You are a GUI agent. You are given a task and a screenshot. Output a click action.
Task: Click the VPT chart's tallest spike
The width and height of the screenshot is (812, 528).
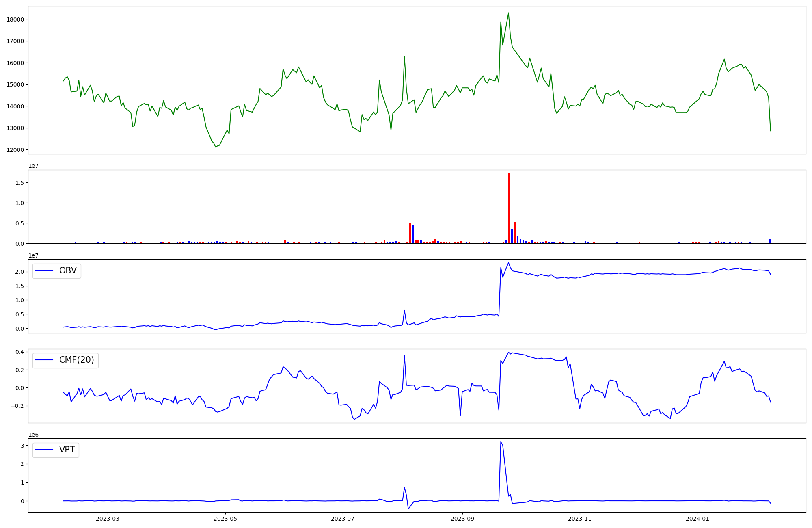pos(501,442)
